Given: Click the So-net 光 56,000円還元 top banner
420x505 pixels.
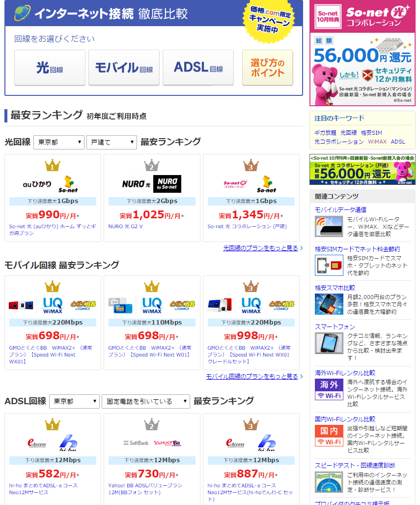Looking at the screenshot, I should click(363, 53).
